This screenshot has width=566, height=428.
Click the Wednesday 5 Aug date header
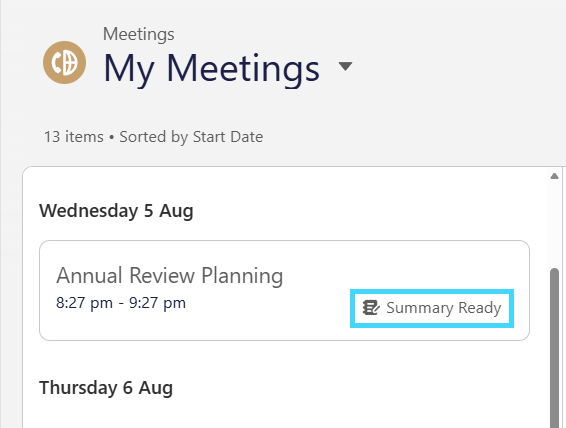(x=116, y=211)
